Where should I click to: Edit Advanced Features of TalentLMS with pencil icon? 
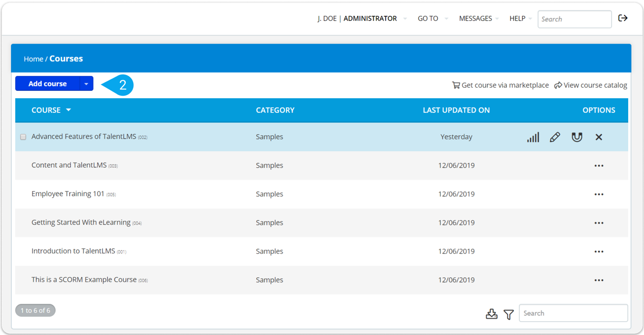tap(555, 137)
